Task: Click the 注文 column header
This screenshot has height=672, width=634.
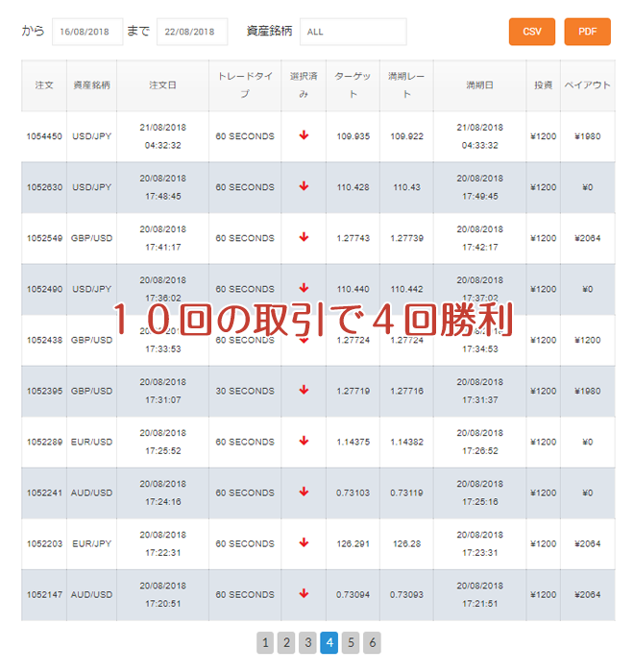Action: tap(44, 85)
